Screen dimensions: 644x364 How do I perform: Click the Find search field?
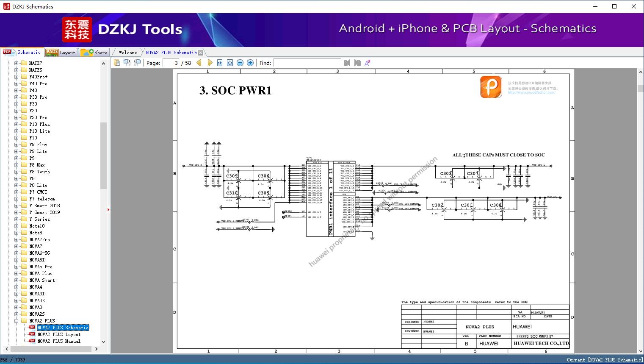click(x=307, y=63)
